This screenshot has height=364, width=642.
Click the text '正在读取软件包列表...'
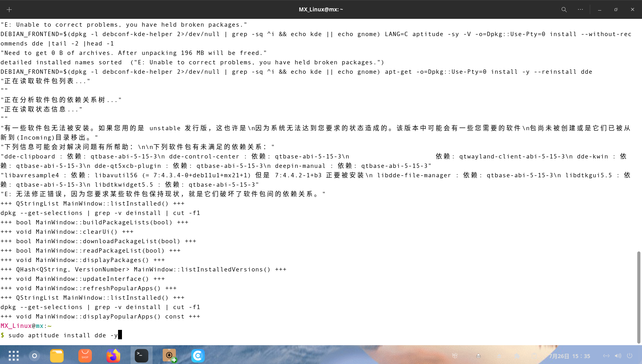[x=45, y=81]
